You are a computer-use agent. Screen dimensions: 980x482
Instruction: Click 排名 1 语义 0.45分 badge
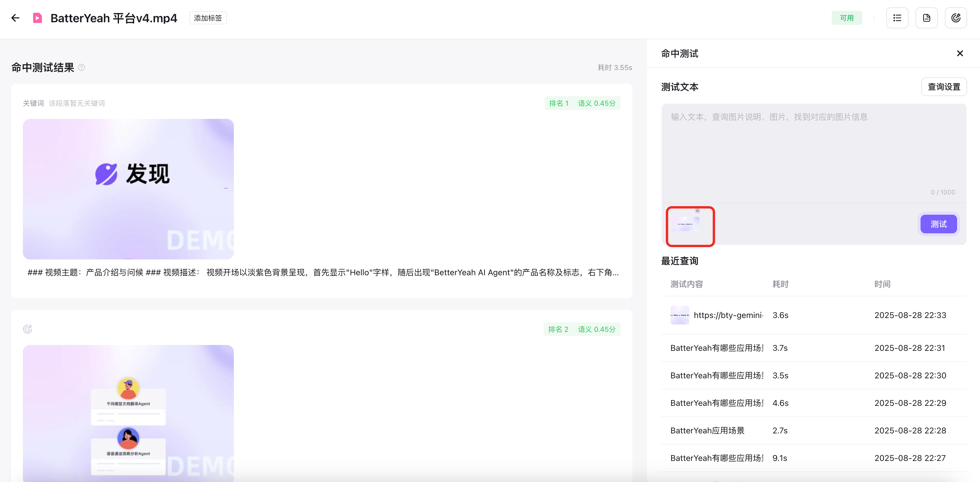(x=582, y=103)
